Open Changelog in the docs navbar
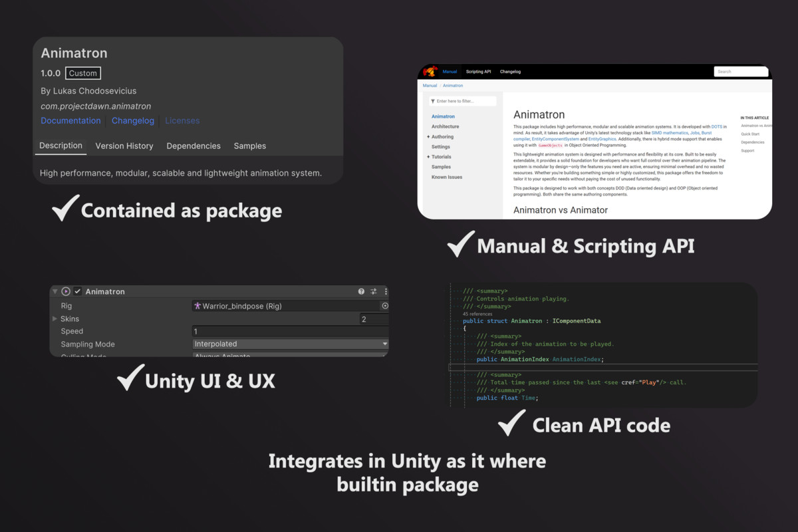Viewport: 798px width, 532px height. 511,71
